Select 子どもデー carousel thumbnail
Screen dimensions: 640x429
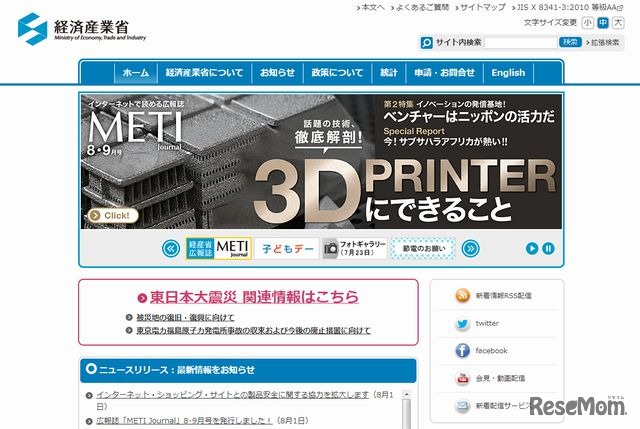pos(287,248)
